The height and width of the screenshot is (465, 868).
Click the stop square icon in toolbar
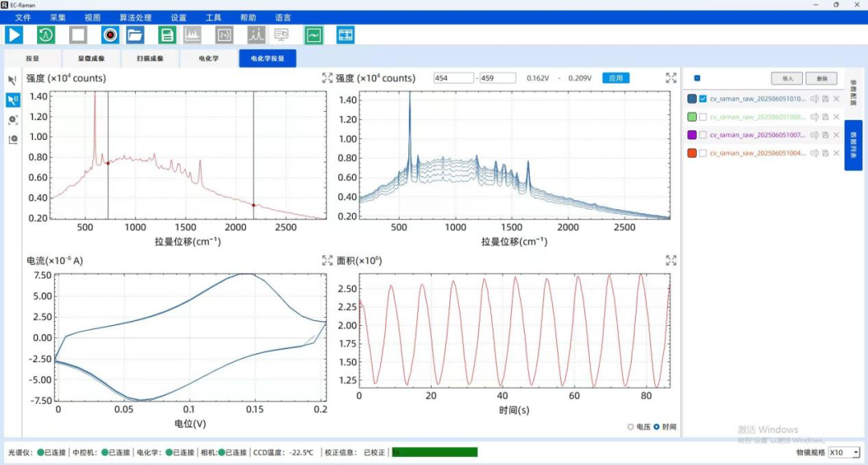pos(78,35)
